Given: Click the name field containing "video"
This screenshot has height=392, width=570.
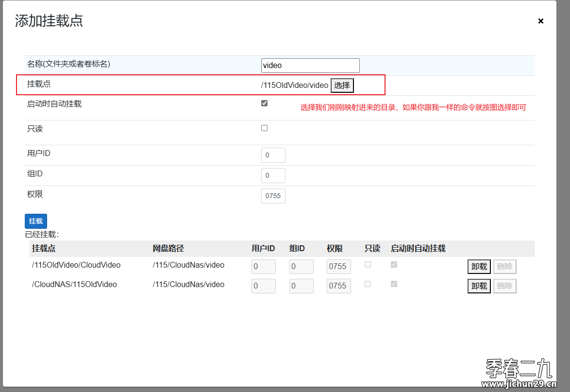Looking at the screenshot, I should click(x=310, y=66).
